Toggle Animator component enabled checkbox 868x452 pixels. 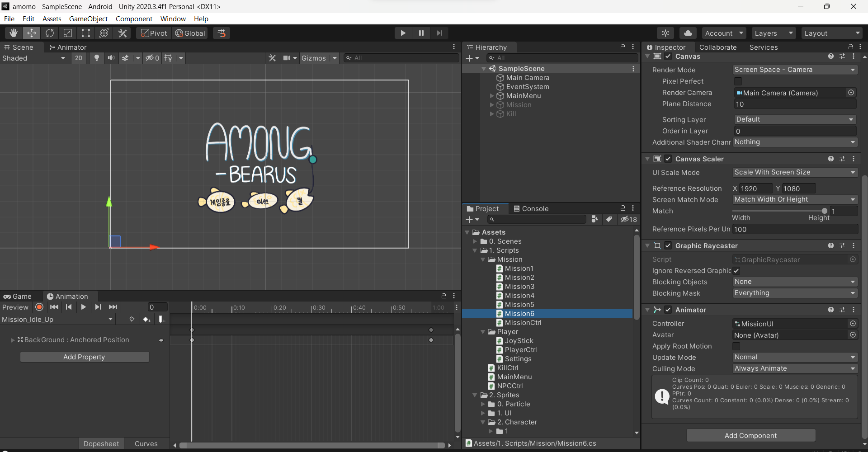pos(668,310)
